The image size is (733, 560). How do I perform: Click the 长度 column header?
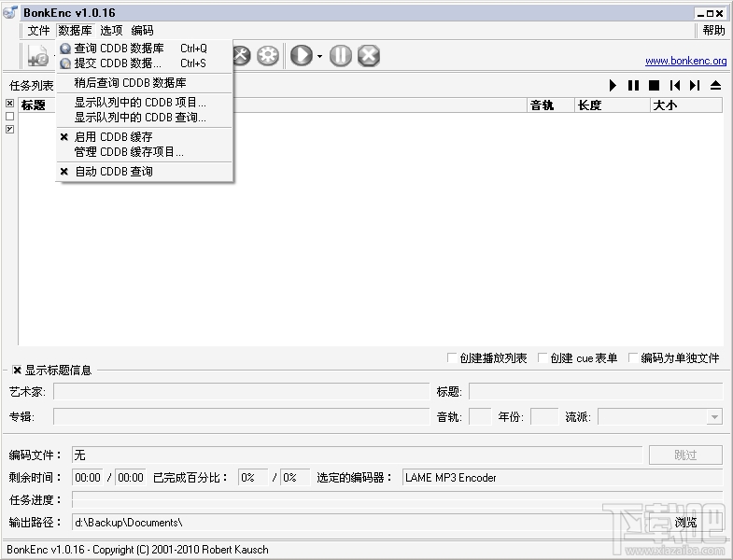point(613,105)
